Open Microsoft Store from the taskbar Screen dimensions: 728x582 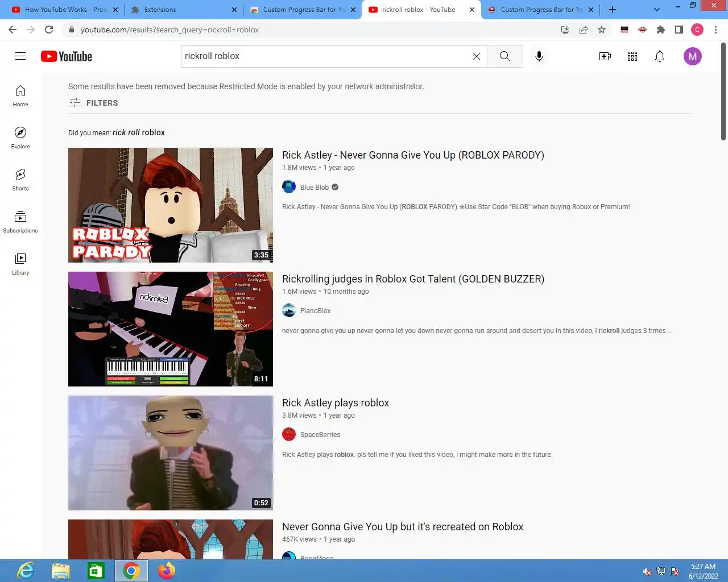[x=96, y=571]
